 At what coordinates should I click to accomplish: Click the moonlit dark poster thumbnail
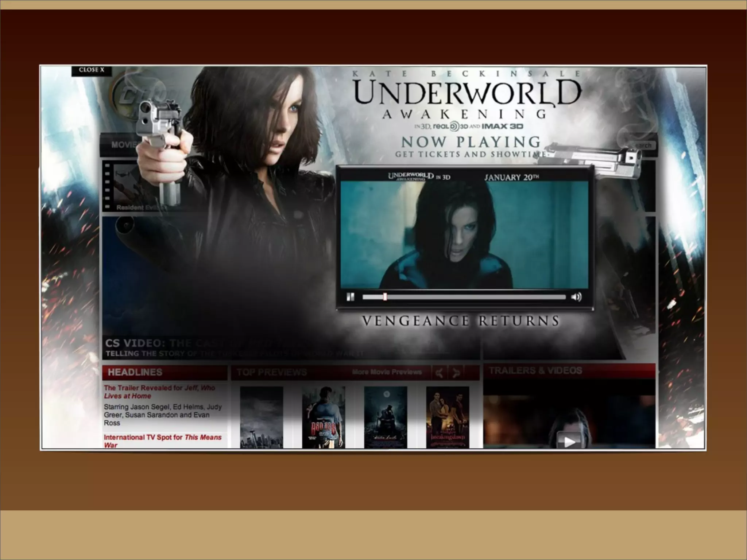[386, 417]
